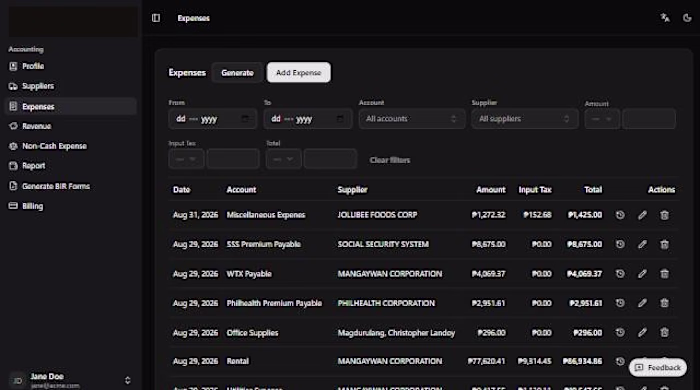Open the Feedback widget
Viewport: 700px width, 390px height.
coord(658,367)
